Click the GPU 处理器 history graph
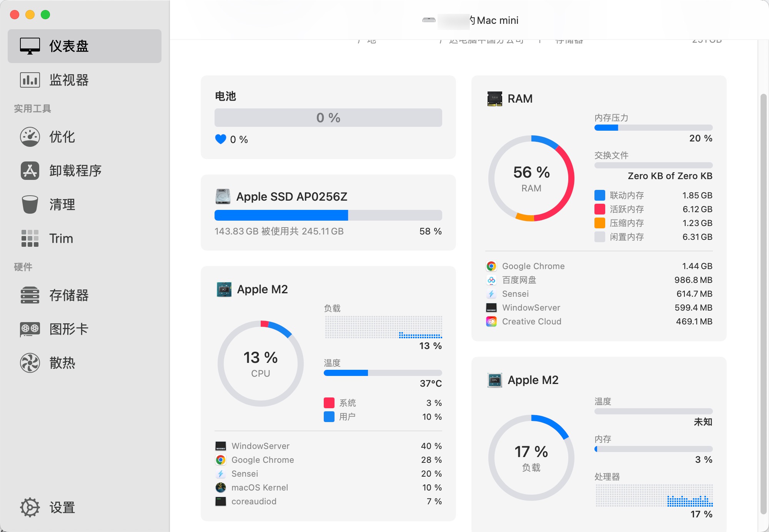 [x=654, y=495]
